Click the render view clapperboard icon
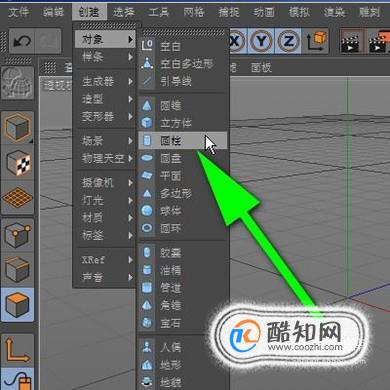 (351, 41)
